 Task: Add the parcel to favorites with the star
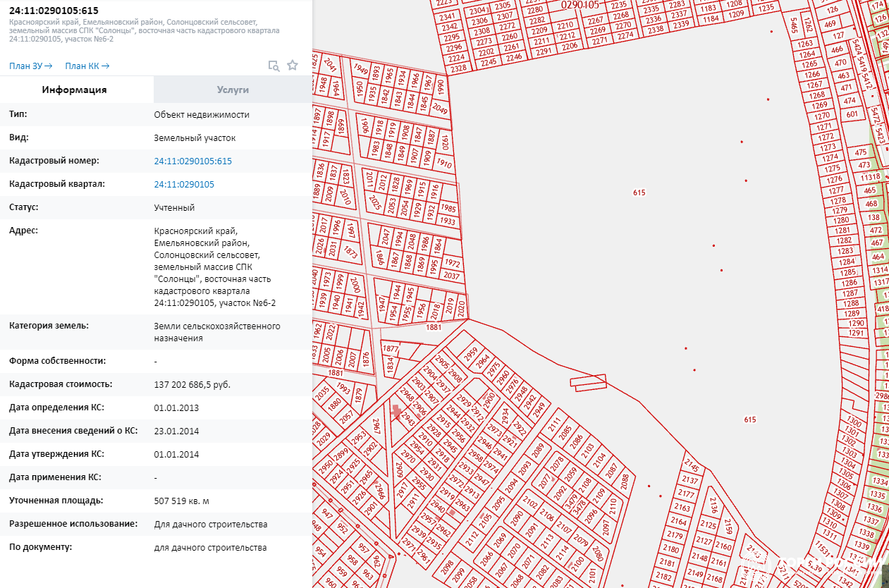tap(293, 66)
